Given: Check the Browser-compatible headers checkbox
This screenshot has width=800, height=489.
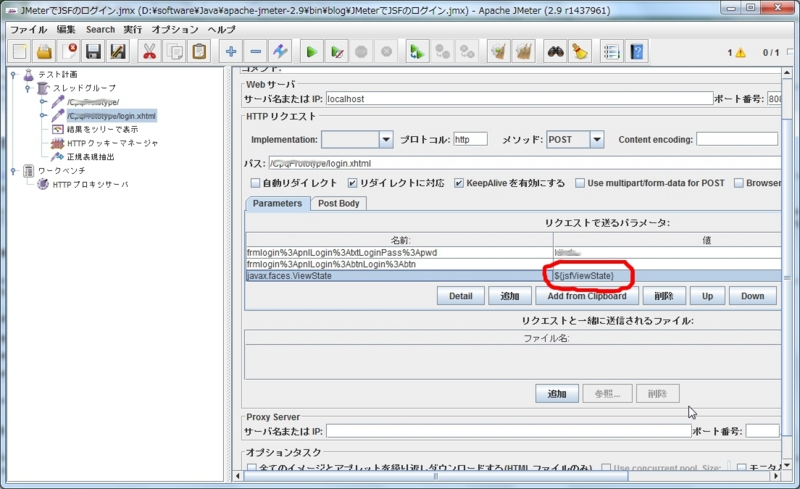Looking at the screenshot, I should [738, 183].
